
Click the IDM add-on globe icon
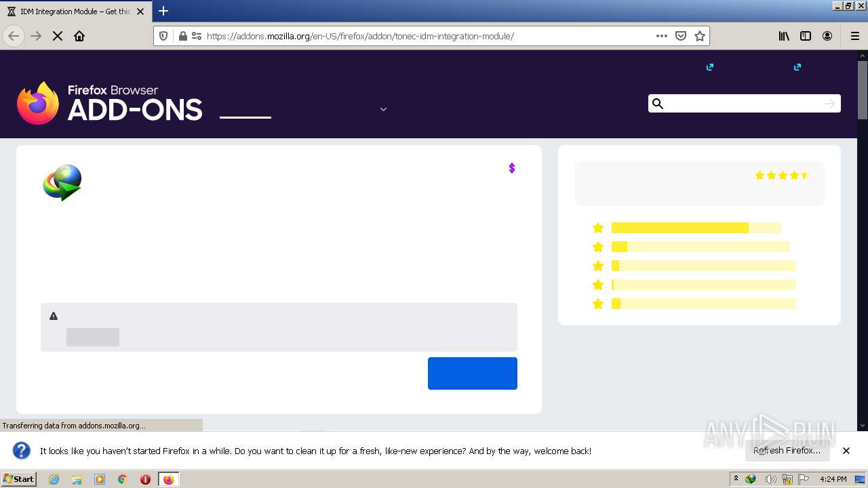(x=62, y=182)
